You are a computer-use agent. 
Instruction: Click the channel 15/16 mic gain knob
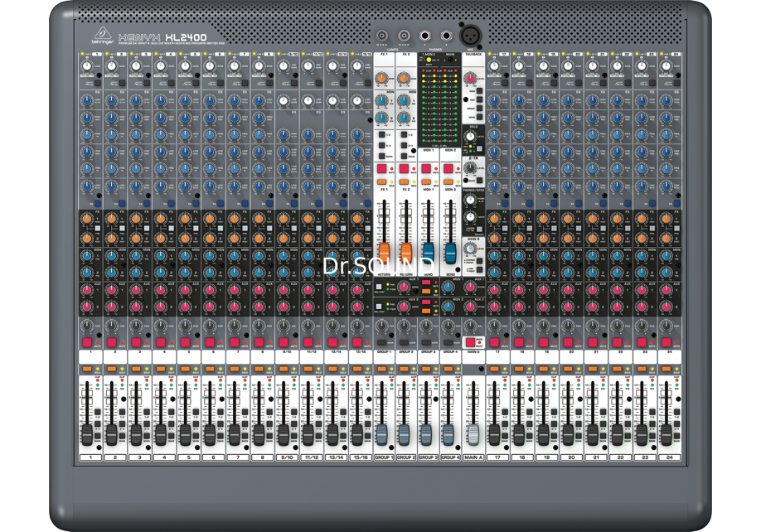[x=356, y=66]
